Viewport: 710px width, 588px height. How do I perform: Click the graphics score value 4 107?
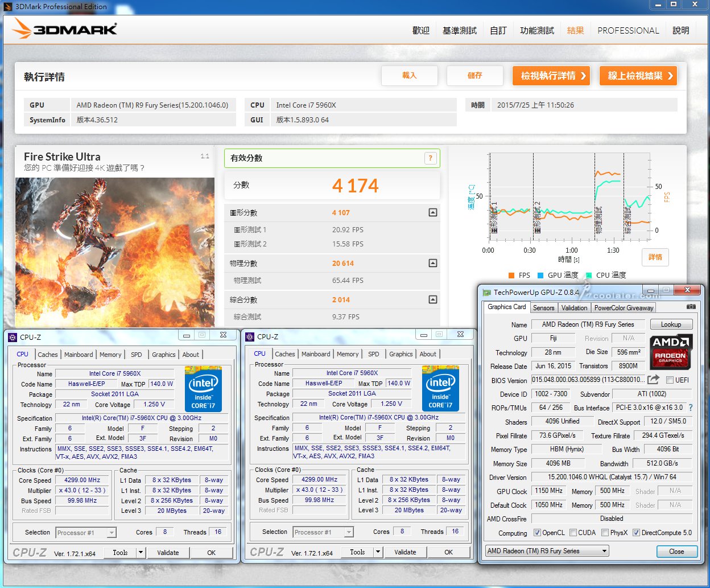point(341,213)
